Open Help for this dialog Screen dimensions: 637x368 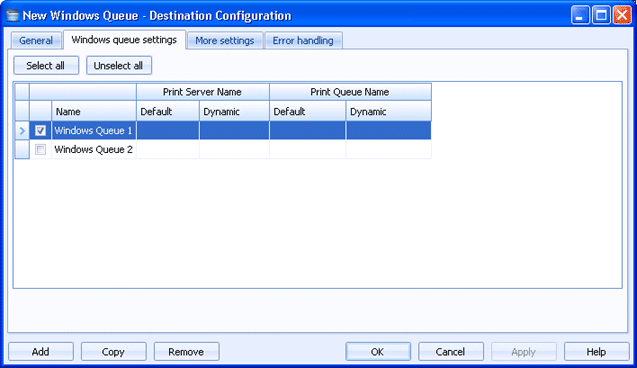(596, 351)
